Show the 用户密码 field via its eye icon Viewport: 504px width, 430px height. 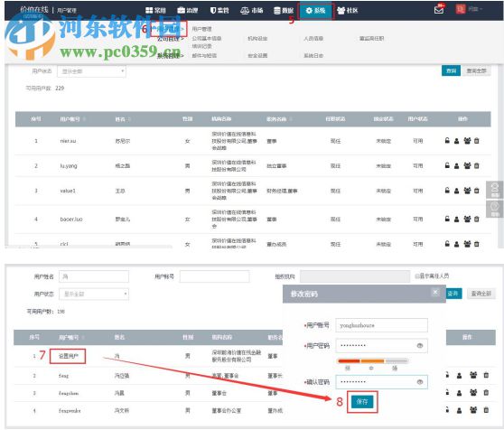420,346
